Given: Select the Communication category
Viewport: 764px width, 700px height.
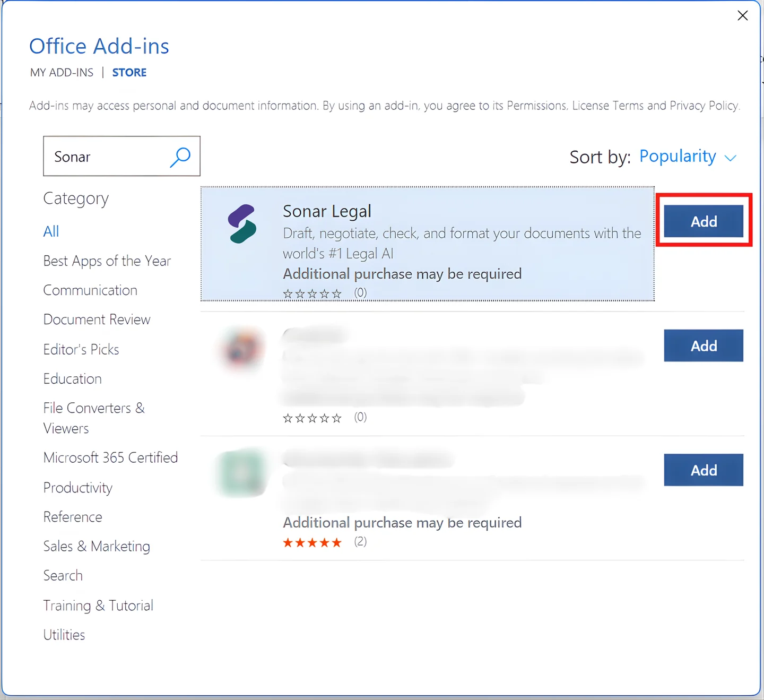Looking at the screenshot, I should [x=90, y=290].
